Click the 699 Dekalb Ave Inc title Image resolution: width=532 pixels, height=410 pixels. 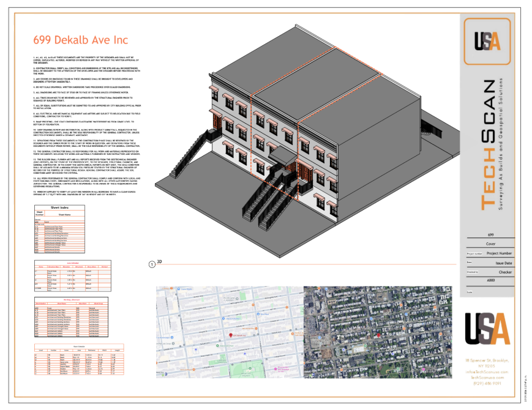coord(80,40)
